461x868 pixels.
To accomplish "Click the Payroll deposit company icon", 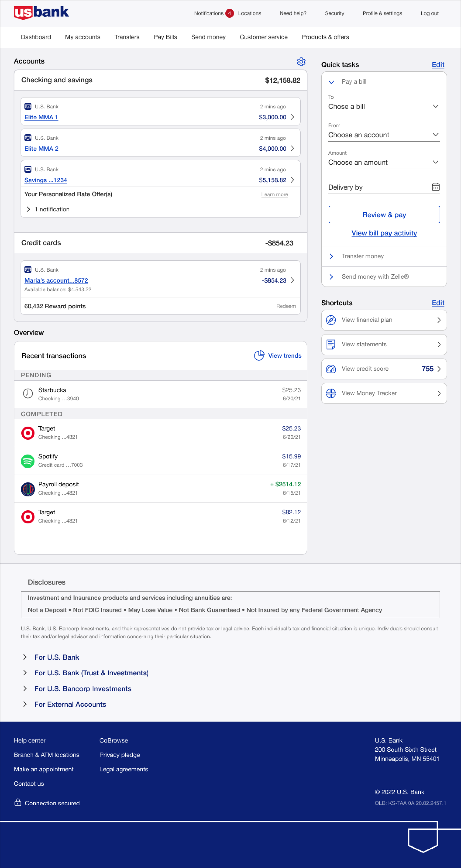I will pyautogui.click(x=28, y=489).
